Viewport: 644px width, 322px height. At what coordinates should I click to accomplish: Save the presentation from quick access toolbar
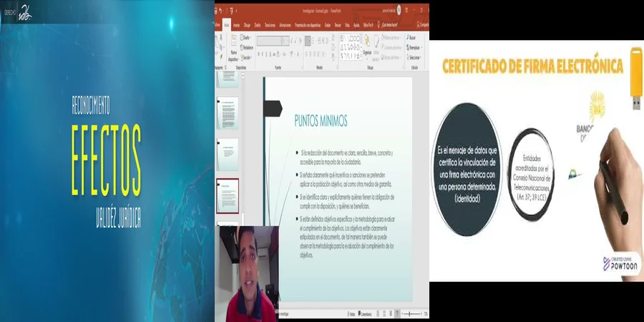pyautogui.click(x=216, y=11)
